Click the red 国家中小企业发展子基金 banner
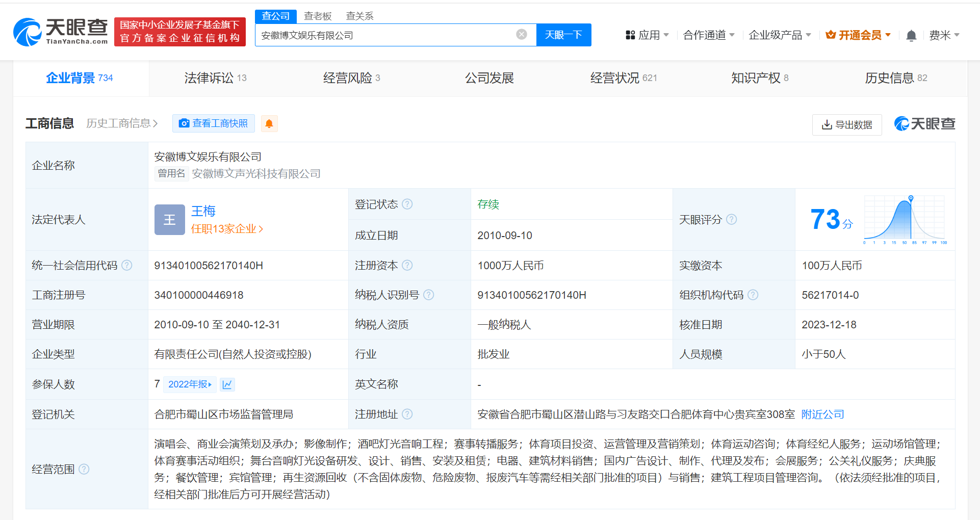The height and width of the screenshot is (520, 980). click(x=179, y=32)
